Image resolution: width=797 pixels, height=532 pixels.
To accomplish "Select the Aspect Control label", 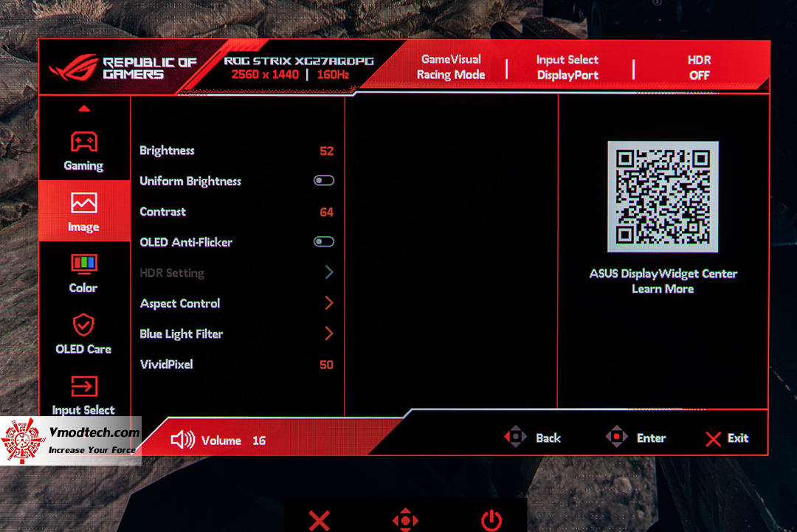I will [x=180, y=303].
